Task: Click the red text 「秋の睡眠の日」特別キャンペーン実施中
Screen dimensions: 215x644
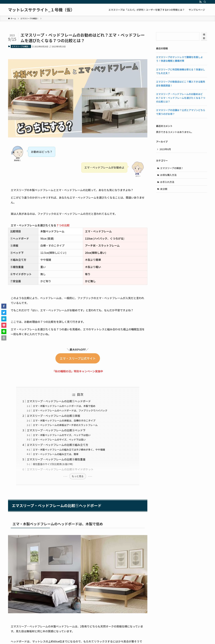Action: tap(78, 371)
